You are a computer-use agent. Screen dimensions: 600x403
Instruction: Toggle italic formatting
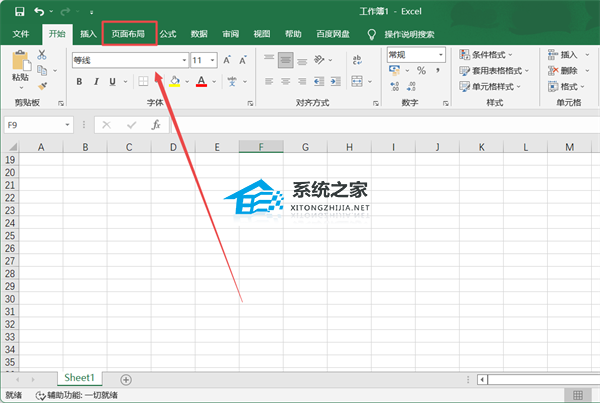(96, 82)
